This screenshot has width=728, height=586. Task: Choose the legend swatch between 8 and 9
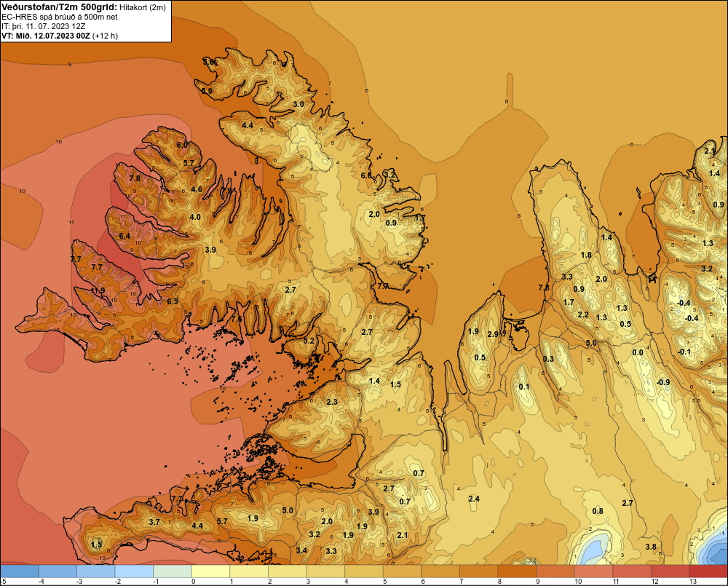pyautogui.click(x=517, y=571)
